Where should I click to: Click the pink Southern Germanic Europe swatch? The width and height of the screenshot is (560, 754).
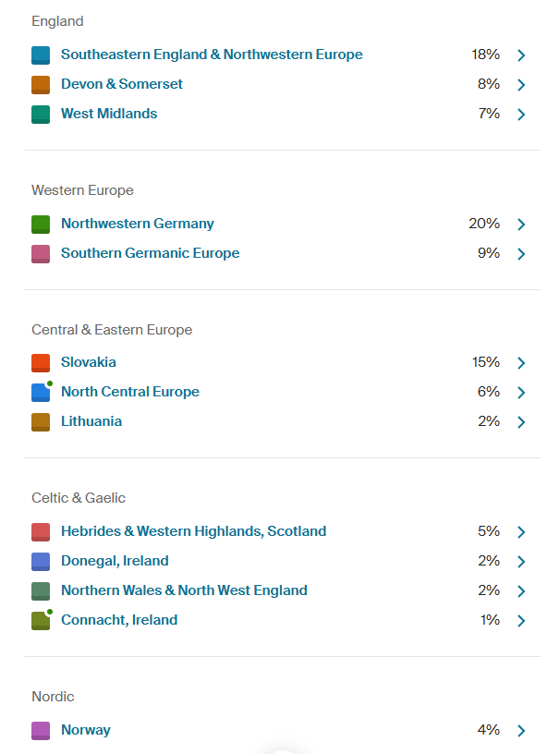(41, 254)
